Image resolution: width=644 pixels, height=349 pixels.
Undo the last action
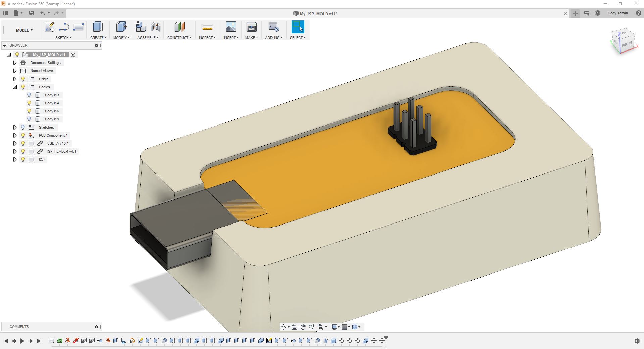click(43, 13)
